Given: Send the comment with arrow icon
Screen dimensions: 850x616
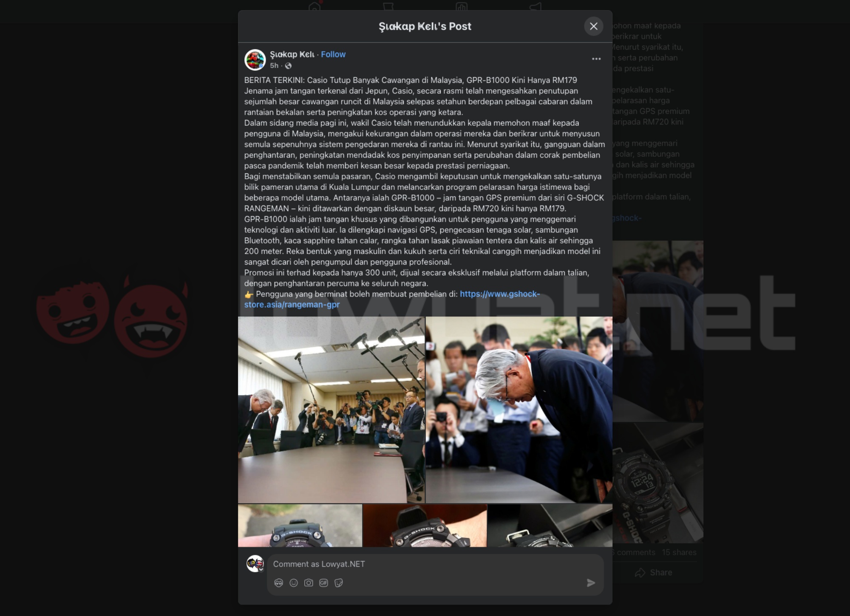Looking at the screenshot, I should (591, 583).
